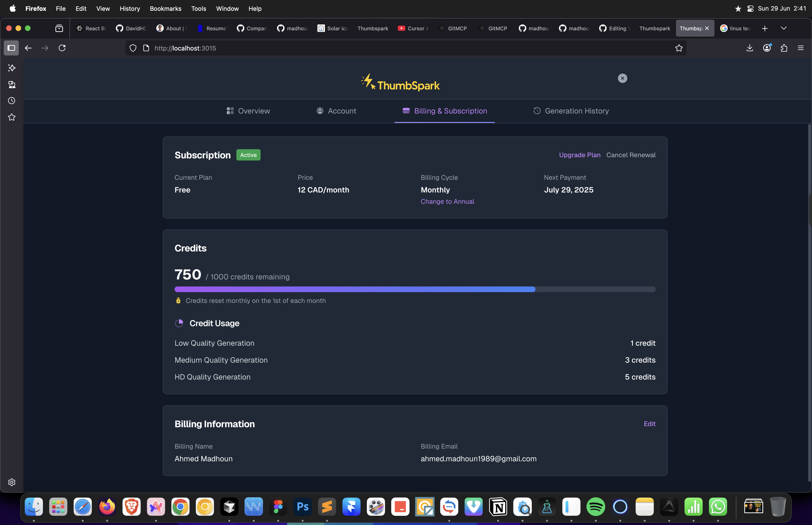This screenshot has height=525, width=812.
Task: Close the ThumbSpark dashboard modal
Action: [x=622, y=78]
